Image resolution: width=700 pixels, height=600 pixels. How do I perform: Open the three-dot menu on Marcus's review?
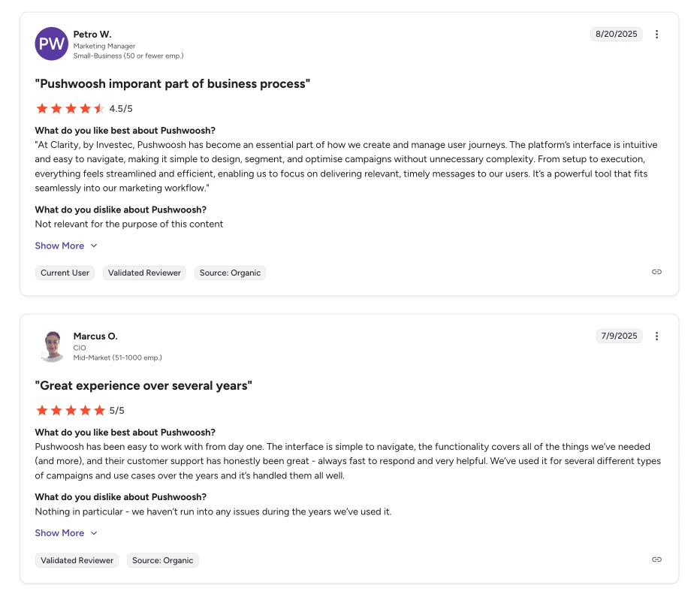[657, 336]
